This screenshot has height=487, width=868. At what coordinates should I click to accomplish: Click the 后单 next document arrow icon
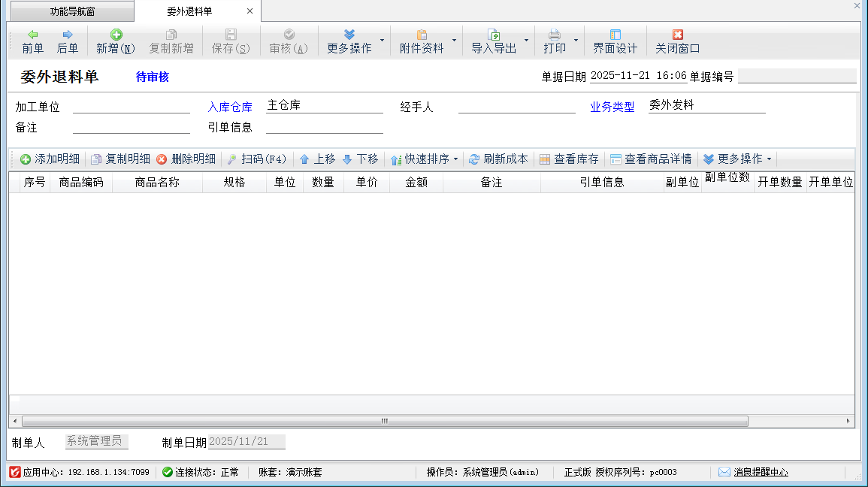[68, 35]
